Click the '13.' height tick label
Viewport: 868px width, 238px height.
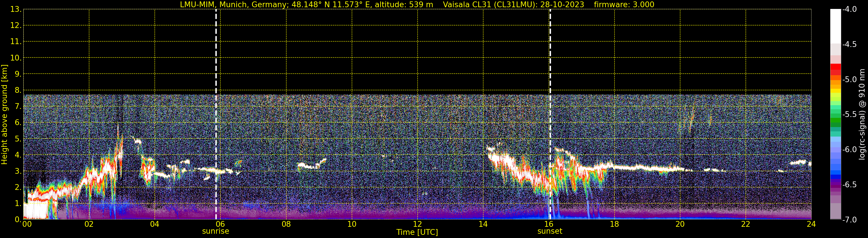point(16,10)
